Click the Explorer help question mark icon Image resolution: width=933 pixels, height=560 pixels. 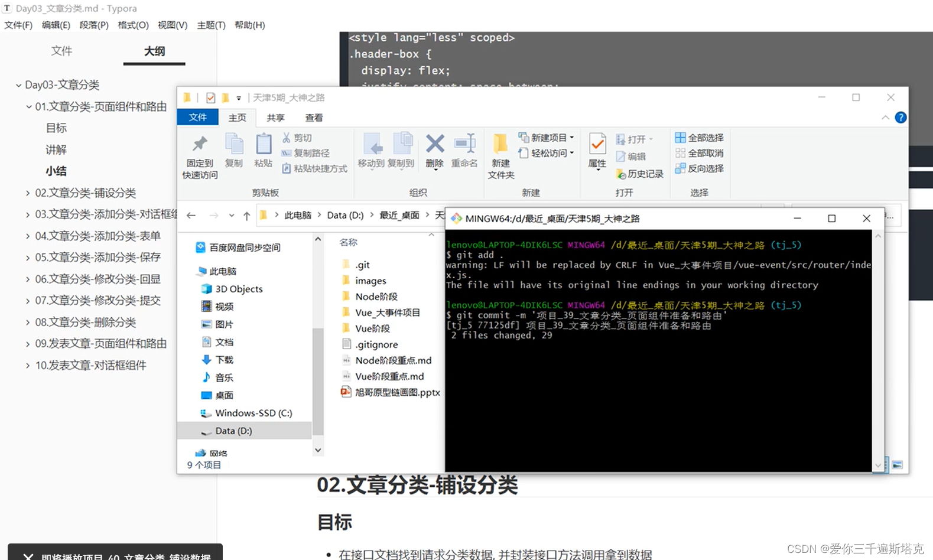pos(901,118)
